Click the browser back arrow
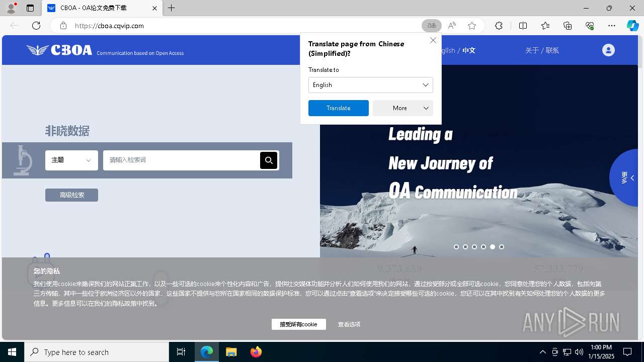Screen dimensions: 644x362 pyautogui.click(x=14, y=26)
